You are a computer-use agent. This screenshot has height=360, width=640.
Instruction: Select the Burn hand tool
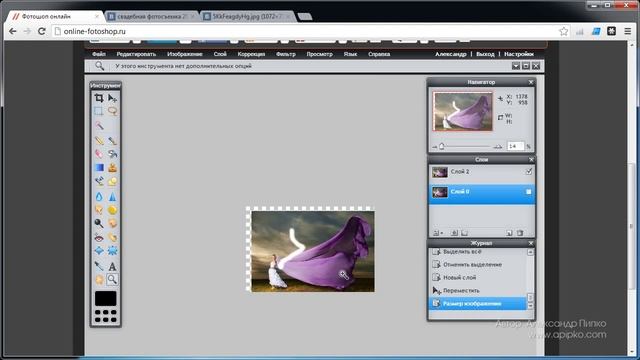tap(112, 223)
